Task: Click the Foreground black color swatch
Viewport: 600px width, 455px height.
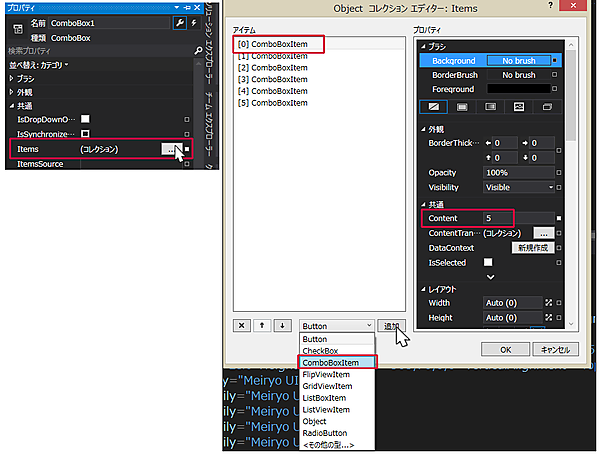Action: (x=517, y=89)
